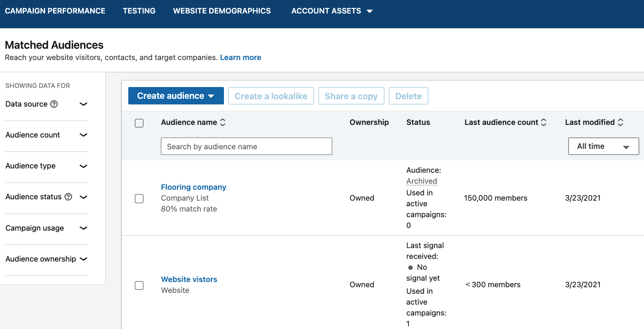This screenshot has width=644, height=329.
Task: Click Website vistors' 3/23/2021 date
Action: pos(583,285)
